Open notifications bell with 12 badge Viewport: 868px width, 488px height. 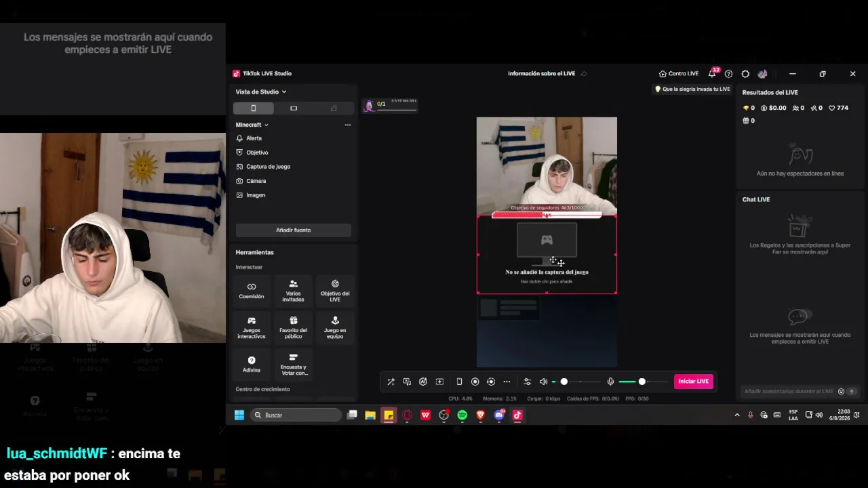coord(713,73)
